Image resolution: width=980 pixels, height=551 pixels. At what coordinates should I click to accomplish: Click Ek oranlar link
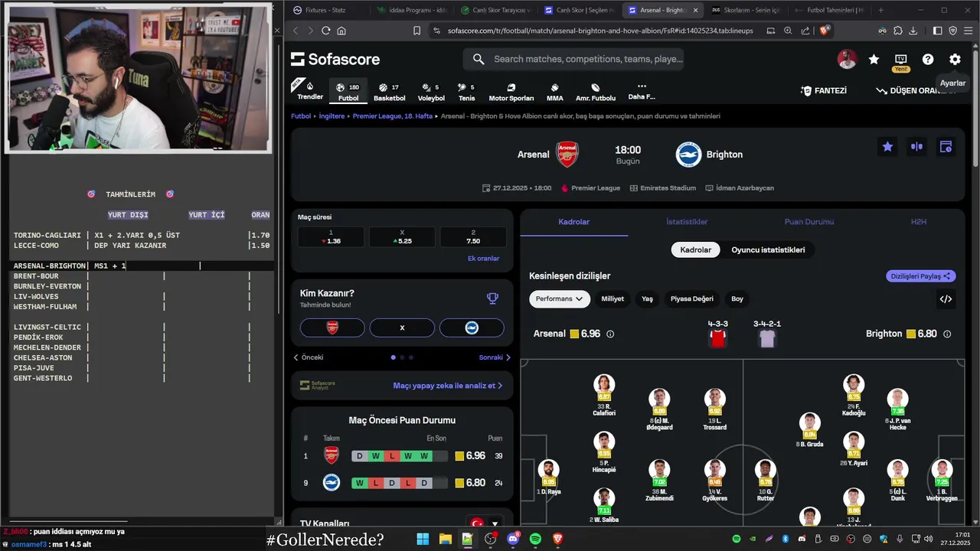pyautogui.click(x=483, y=259)
